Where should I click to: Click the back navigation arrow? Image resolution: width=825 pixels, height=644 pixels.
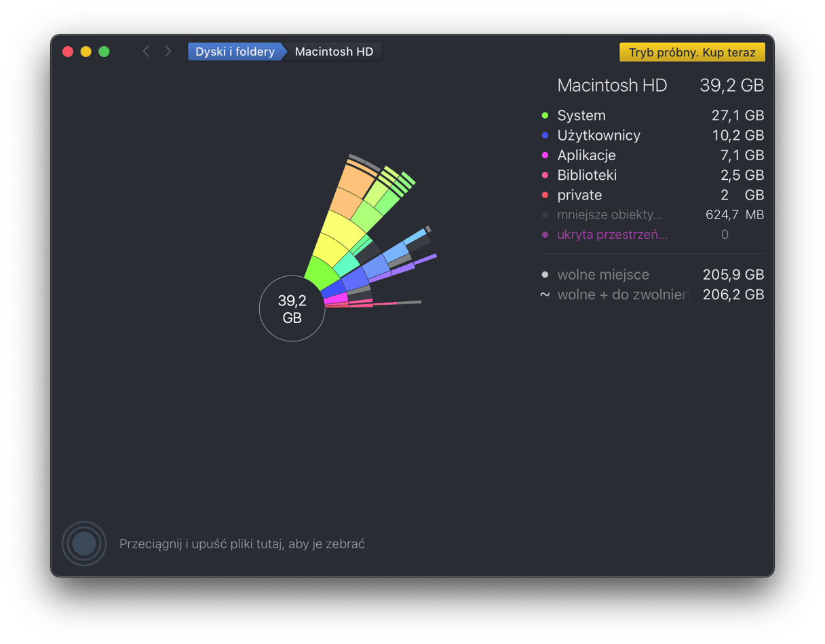pos(146,52)
